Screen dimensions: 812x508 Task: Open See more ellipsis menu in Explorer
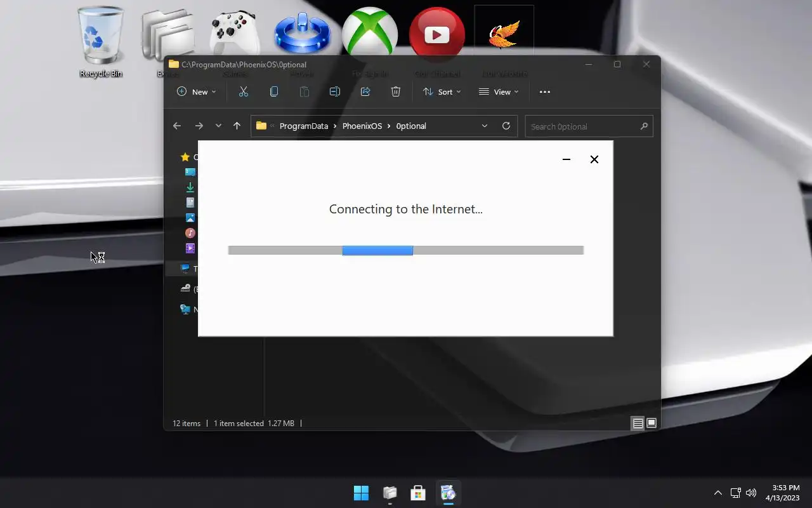point(544,91)
